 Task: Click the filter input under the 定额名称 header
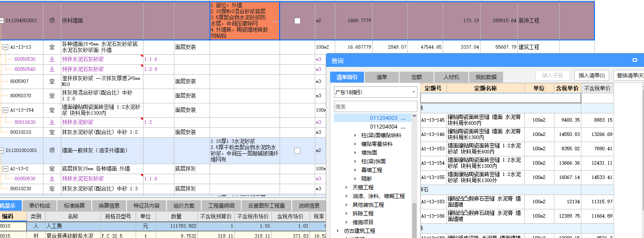coord(501,98)
